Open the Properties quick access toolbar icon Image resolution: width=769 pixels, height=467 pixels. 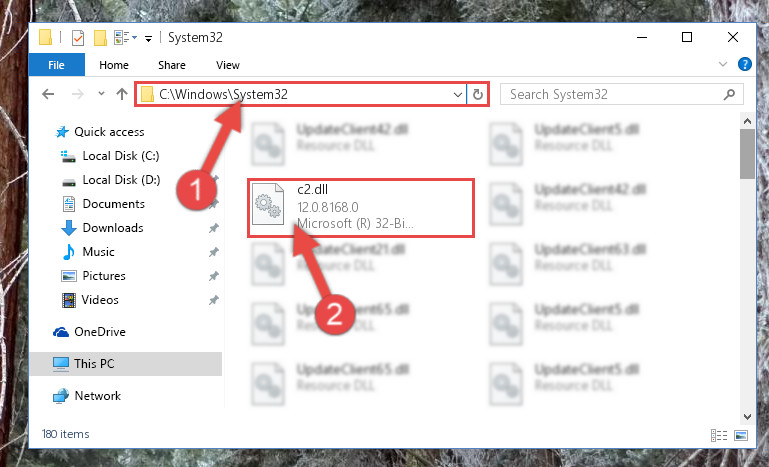click(78, 38)
